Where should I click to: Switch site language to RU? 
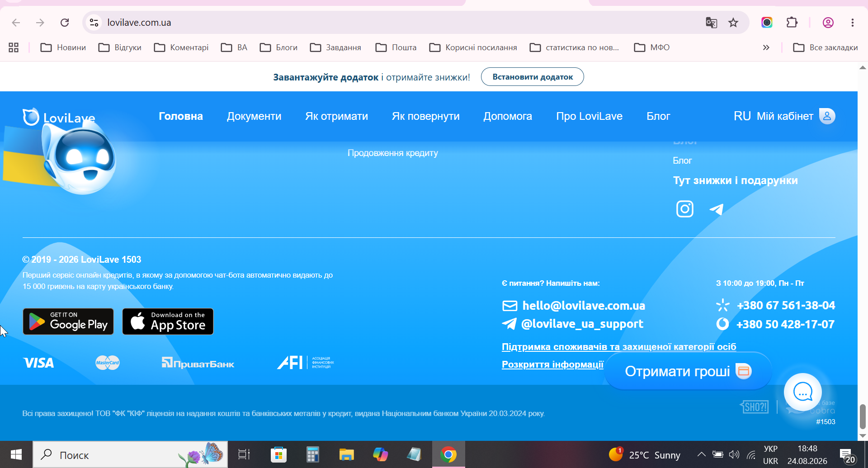[742, 116]
